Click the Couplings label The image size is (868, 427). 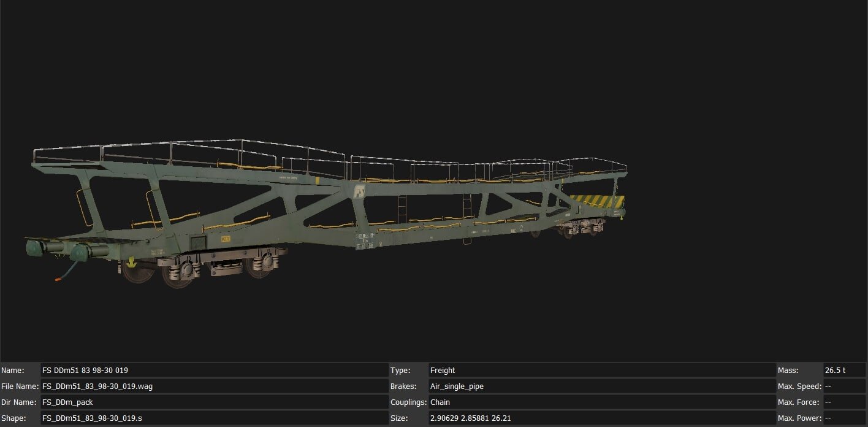point(408,402)
